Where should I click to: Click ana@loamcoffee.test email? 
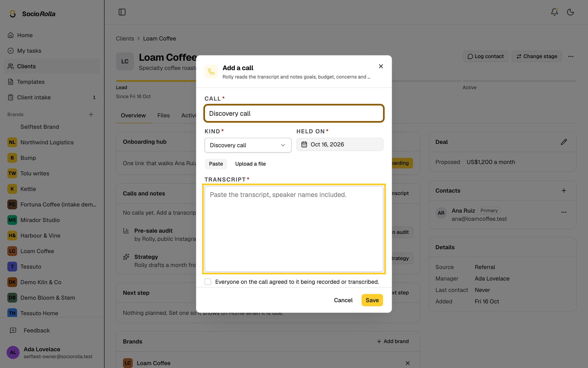click(x=479, y=219)
